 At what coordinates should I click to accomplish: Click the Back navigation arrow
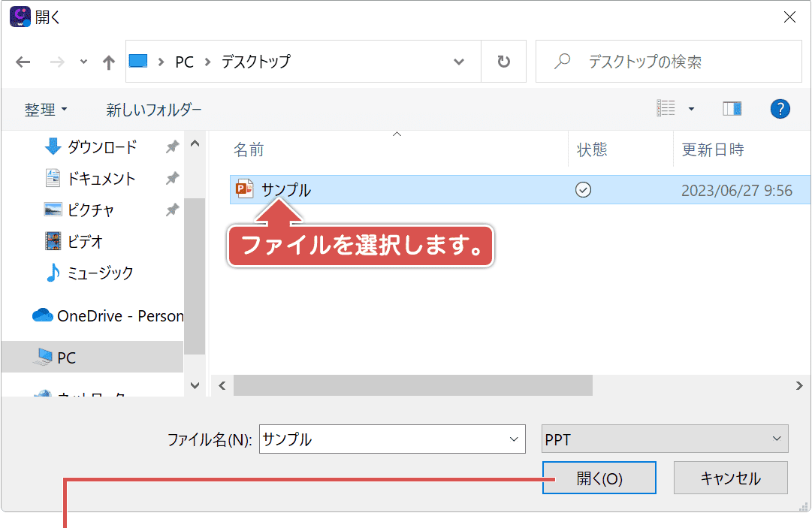(x=23, y=62)
